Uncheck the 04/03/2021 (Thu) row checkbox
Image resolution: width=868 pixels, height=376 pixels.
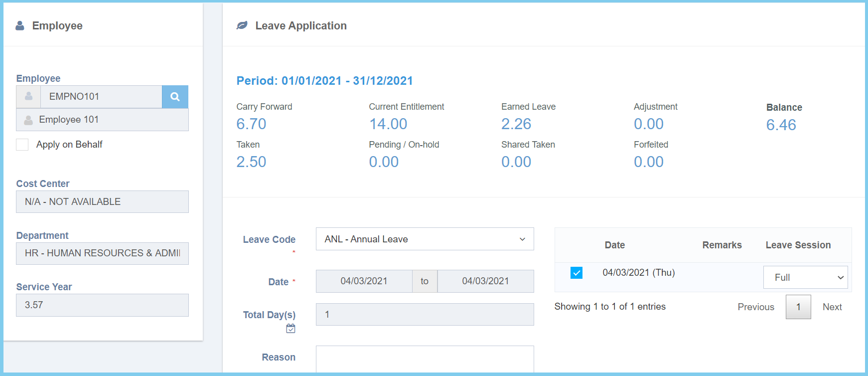[577, 273]
